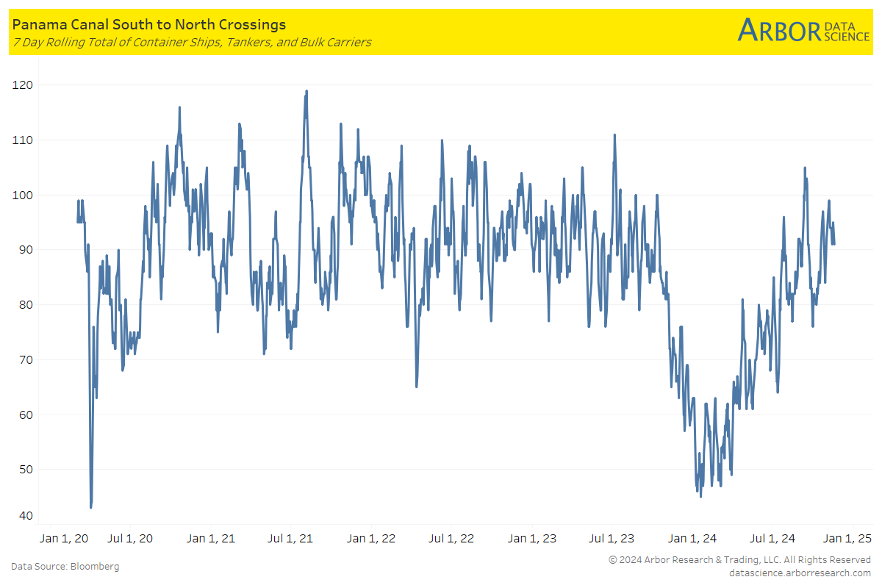The image size is (882, 588).
Task: Select the Jul 1, 23 date label
Action: [612, 539]
